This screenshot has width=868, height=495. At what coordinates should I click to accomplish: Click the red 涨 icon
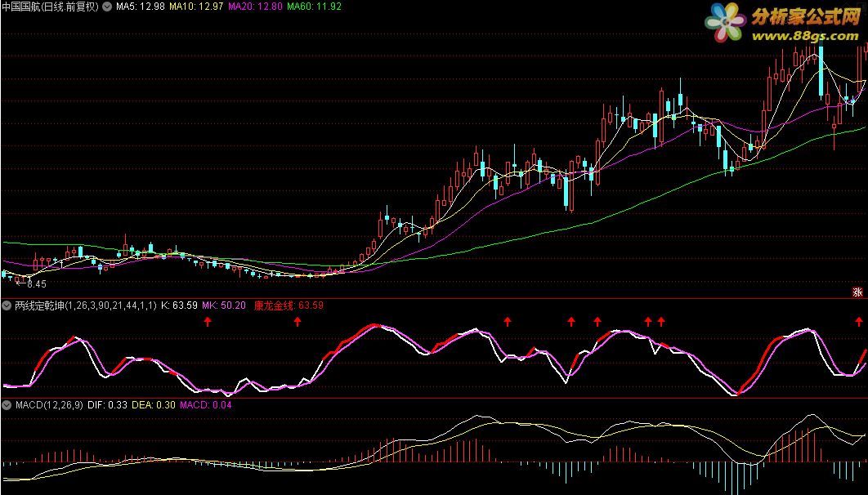pos(857,292)
